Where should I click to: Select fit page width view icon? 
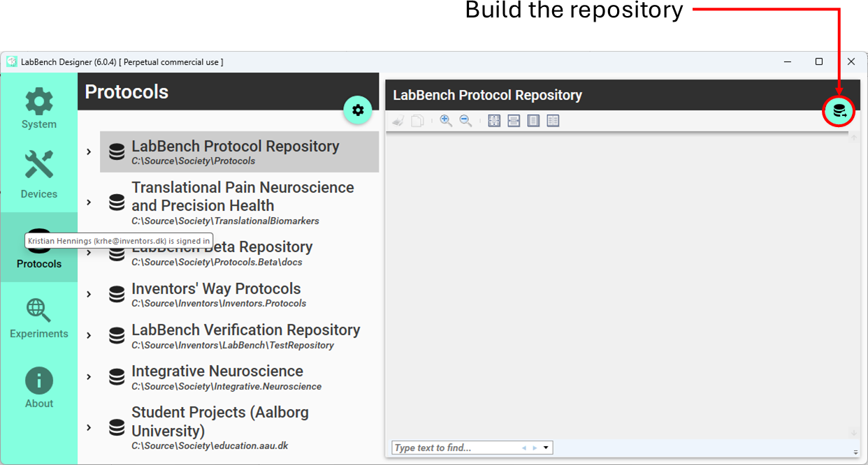(514, 121)
